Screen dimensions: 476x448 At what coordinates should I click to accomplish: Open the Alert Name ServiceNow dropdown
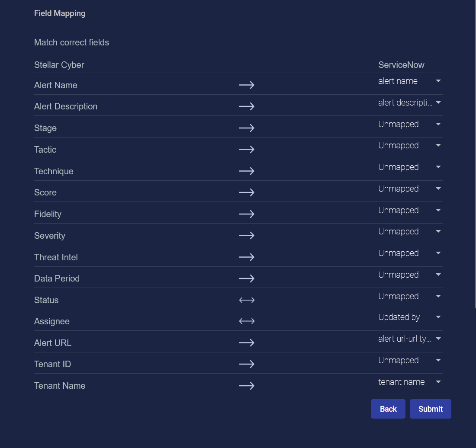(x=409, y=81)
